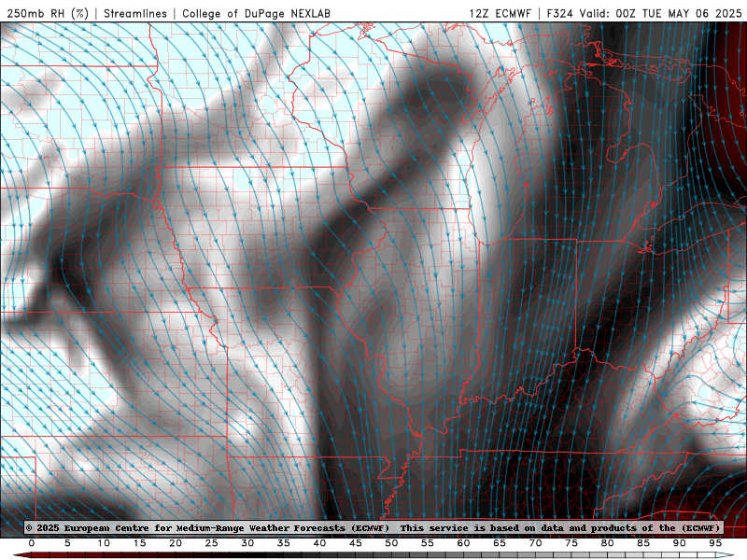747x560 pixels.
Task: Click the colorbar label "10"
Action: tap(104, 543)
